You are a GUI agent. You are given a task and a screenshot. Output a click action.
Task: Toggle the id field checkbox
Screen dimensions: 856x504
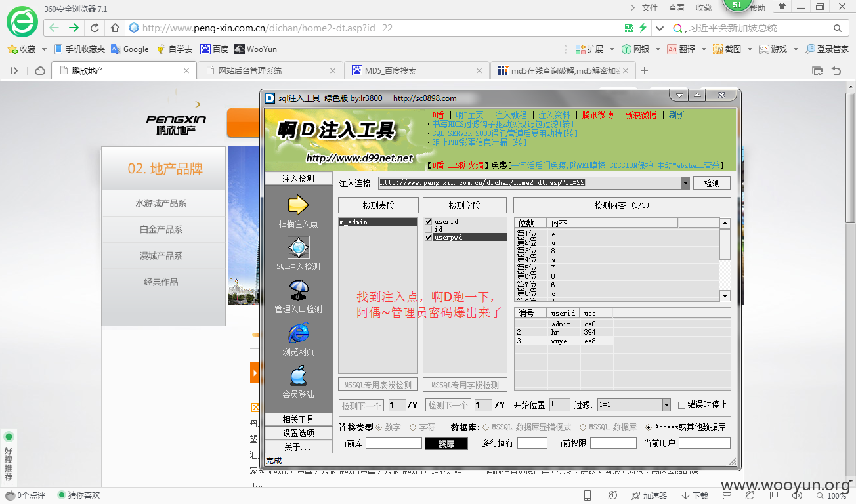tap(428, 230)
